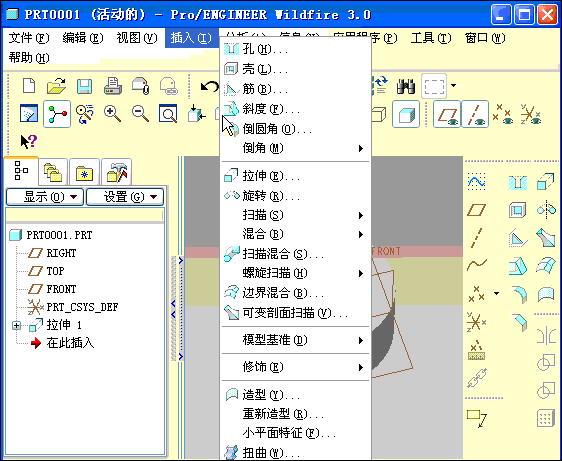Open the 帮助(H) menu

29,58
